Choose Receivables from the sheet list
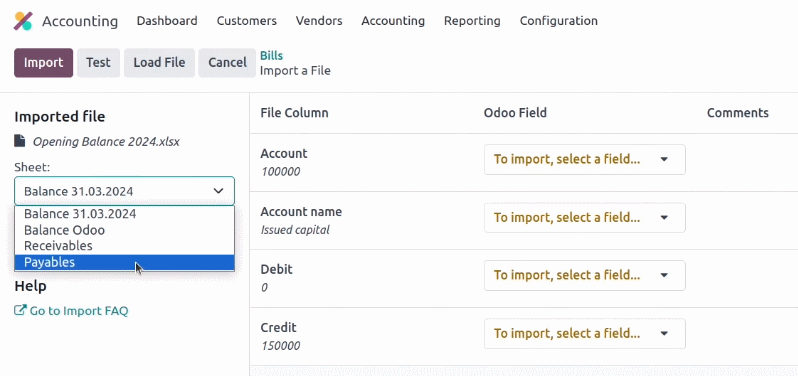This screenshot has height=376, width=798. tap(124, 246)
